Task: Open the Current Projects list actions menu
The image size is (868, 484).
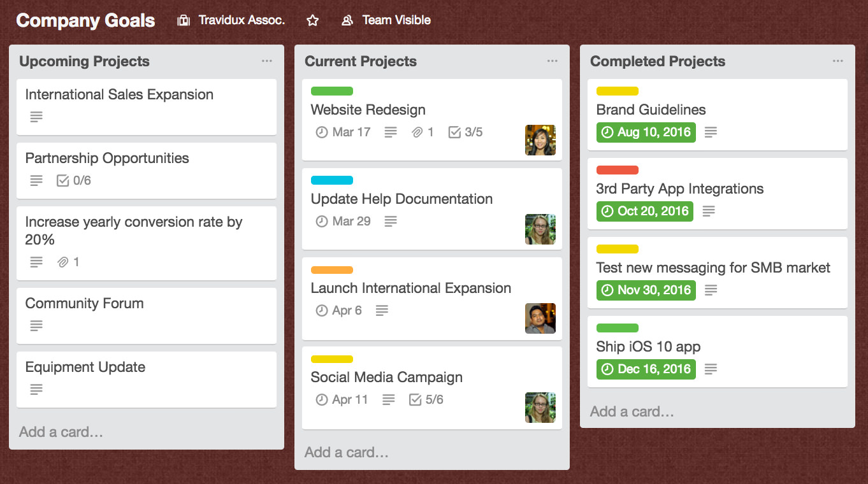Action: (x=552, y=61)
